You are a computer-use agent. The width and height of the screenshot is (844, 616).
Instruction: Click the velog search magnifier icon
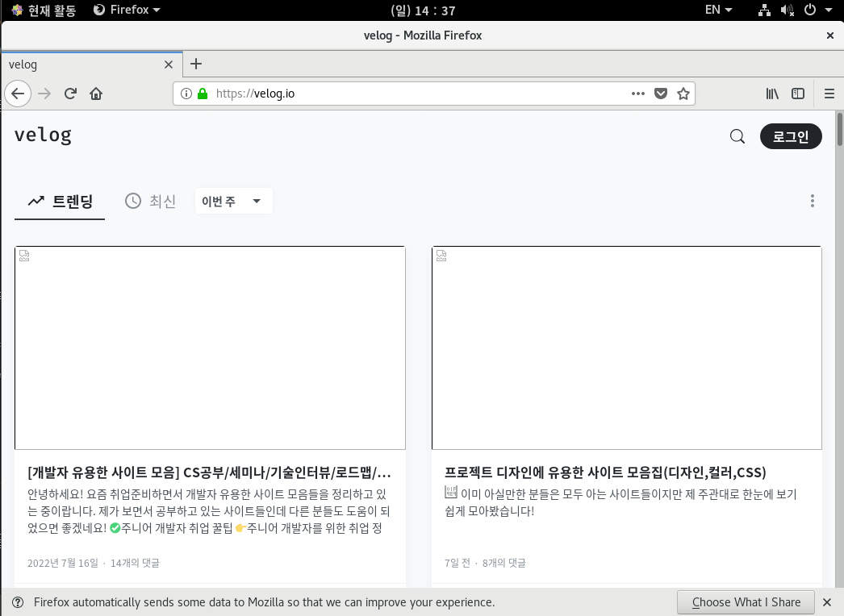pyautogui.click(x=737, y=136)
